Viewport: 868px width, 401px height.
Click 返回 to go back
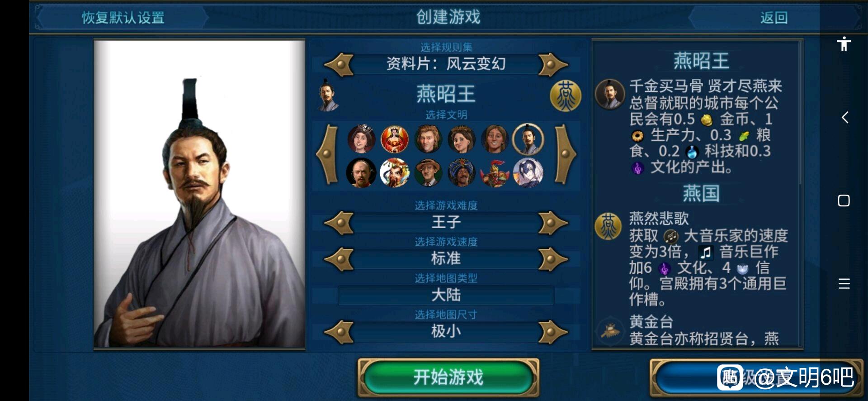(774, 18)
